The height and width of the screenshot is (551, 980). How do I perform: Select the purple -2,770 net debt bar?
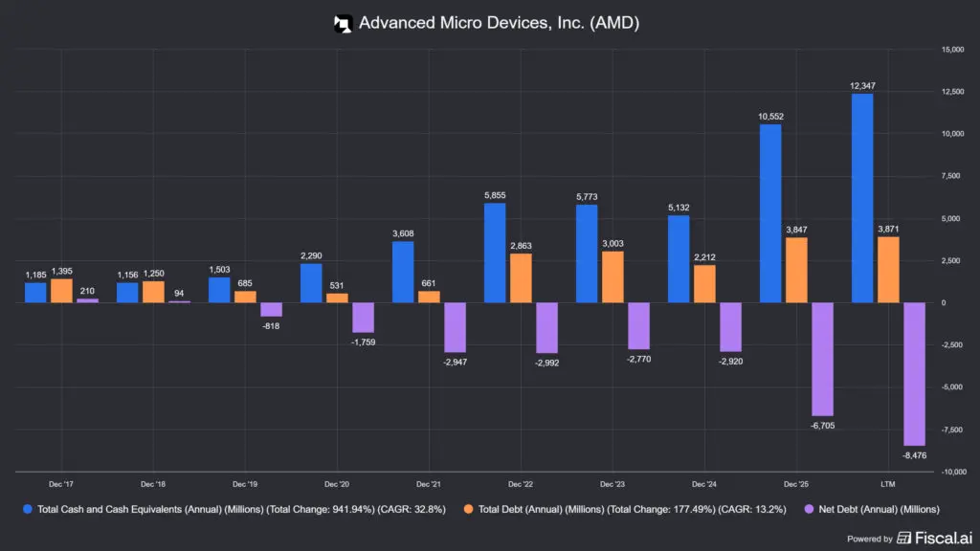point(638,326)
